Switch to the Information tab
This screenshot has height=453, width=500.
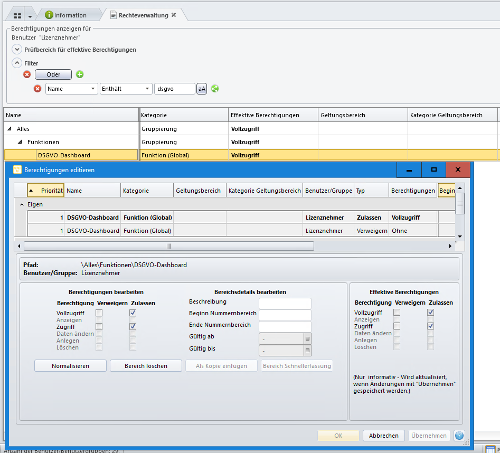pyautogui.click(x=66, y=15)
